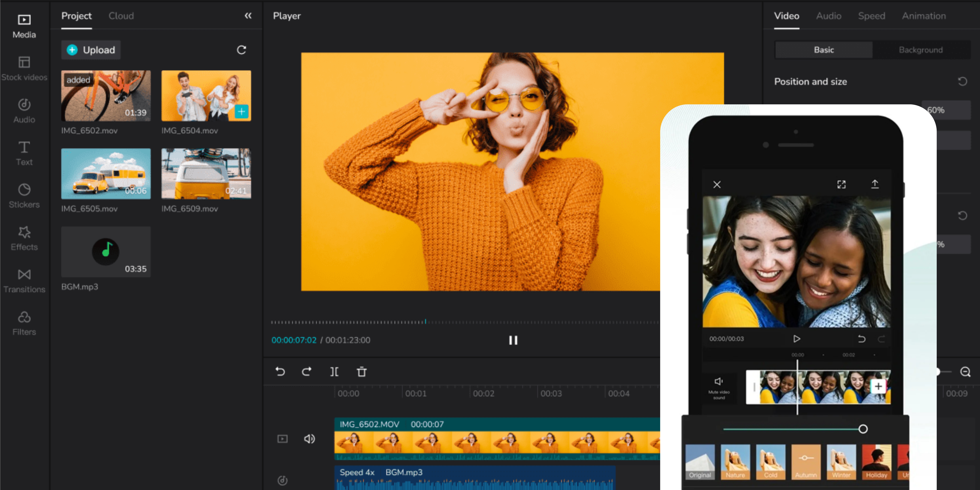Collapse the media panel with double chevron
The image size is (980, 490).
click(x=248, y=16)
